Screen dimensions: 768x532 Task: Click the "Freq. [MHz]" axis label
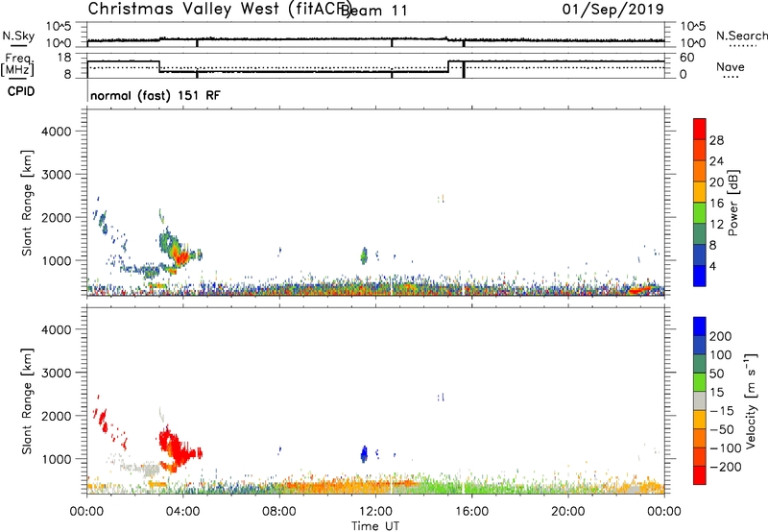(18, 64)
